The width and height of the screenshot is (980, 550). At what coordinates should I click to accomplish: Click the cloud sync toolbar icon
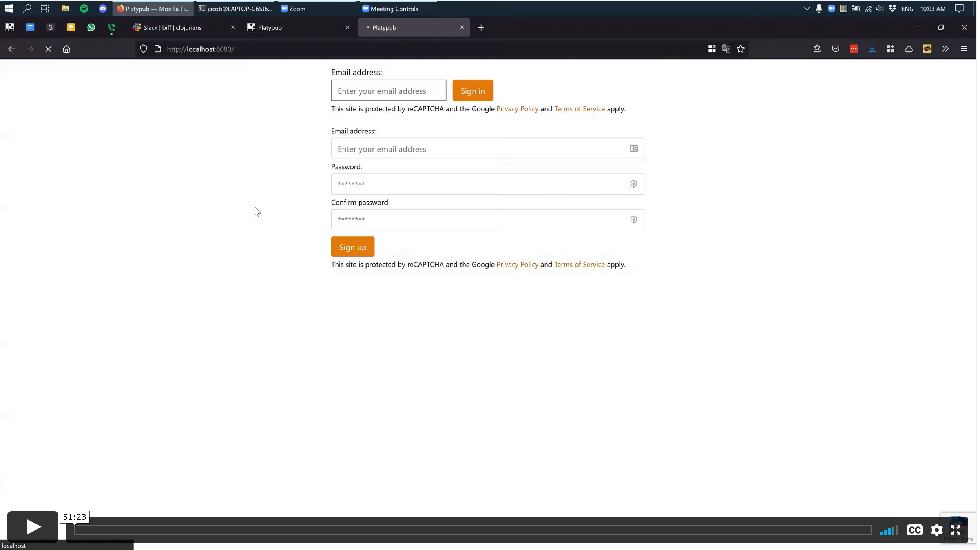(909, 49)
